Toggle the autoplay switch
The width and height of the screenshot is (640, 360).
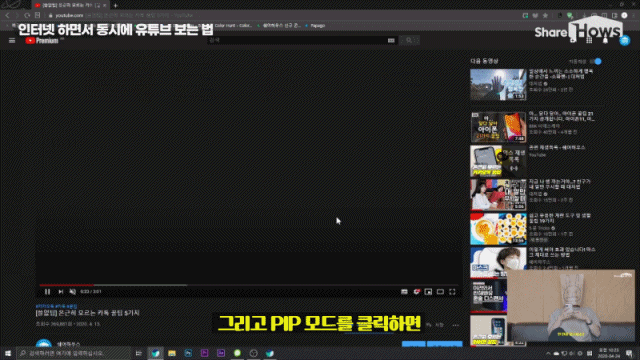[x=596, y=61]
